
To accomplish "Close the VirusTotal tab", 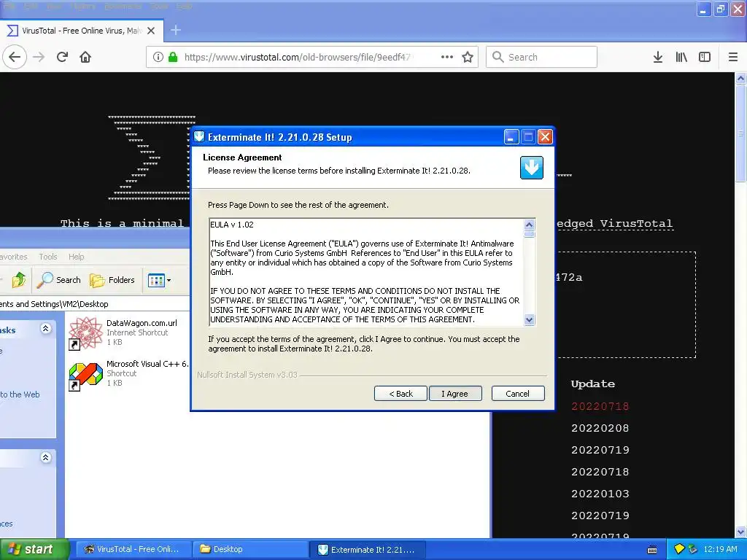I will pyautogui.click(x=151, y=31).
